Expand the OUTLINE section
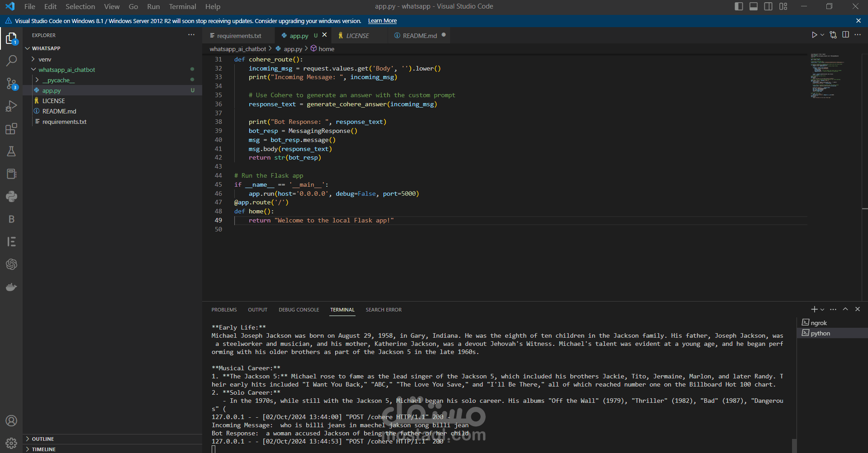The width and height of the screenshot is (868, 453). [112, 439]
